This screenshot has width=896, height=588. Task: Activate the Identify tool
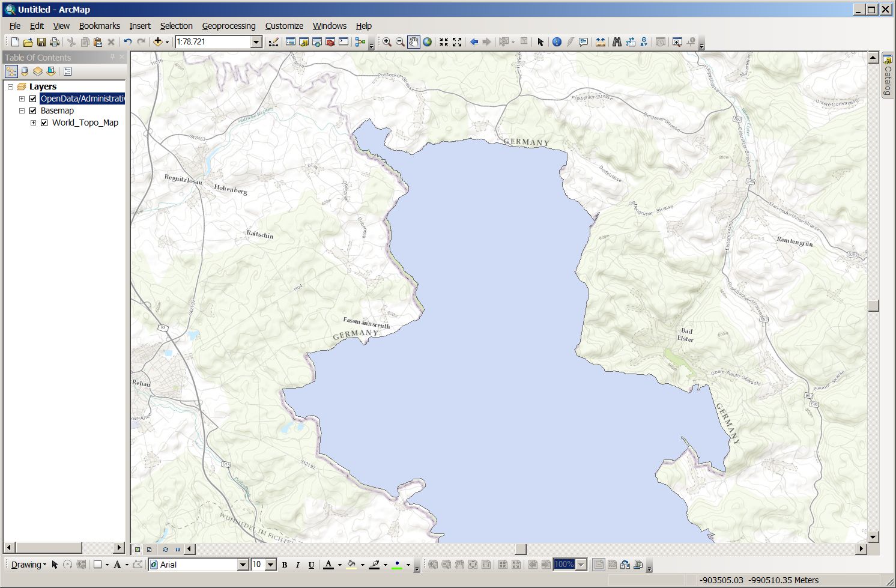pyautogui.click(x=557, y=42)
